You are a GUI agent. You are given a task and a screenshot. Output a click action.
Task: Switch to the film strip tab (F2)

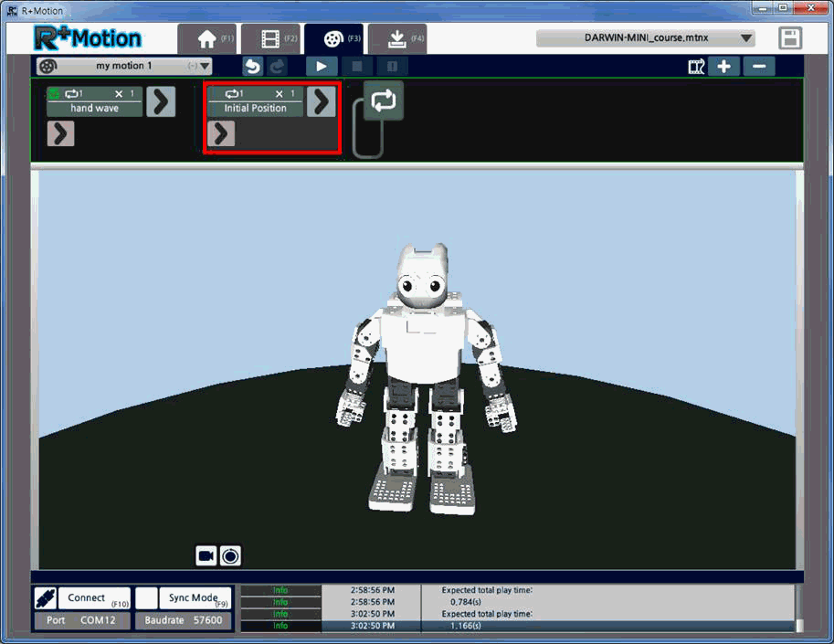click(272, 38)
